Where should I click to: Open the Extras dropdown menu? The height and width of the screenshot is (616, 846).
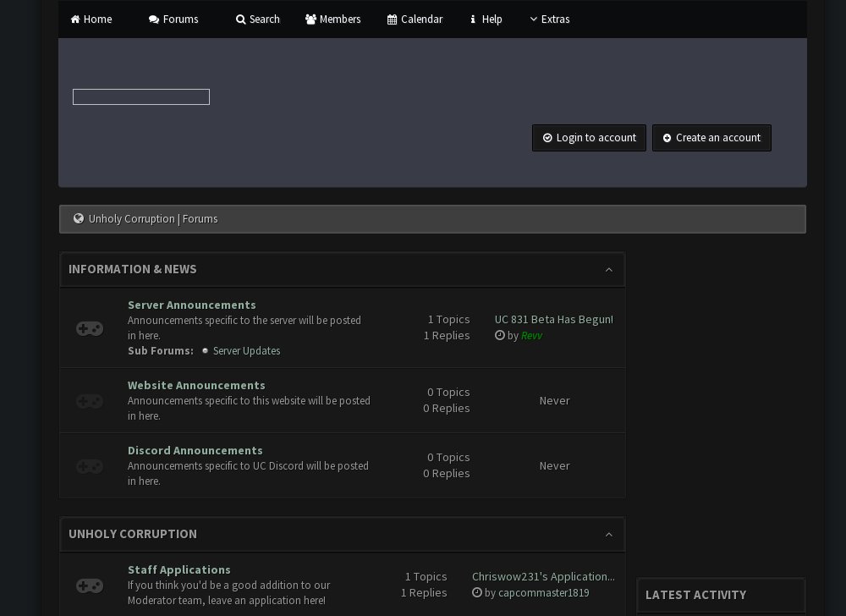pos(549,19)
